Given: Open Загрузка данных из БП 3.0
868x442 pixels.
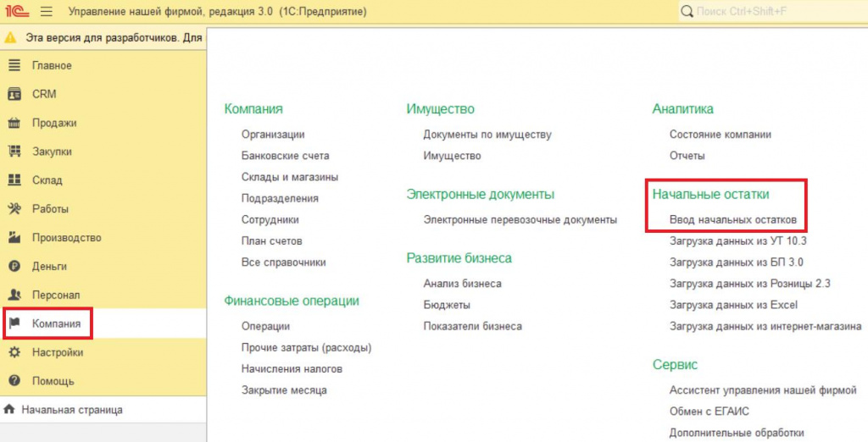Looking at the screenshot, I should (737, 262).
